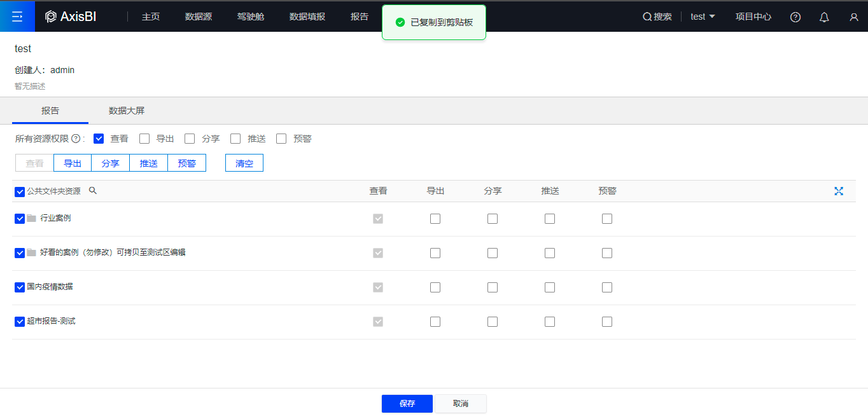Image resolution: width=868 pixels, height=419 pixels.
Task: Click the AxisBI logo
Action: [71, 17]
